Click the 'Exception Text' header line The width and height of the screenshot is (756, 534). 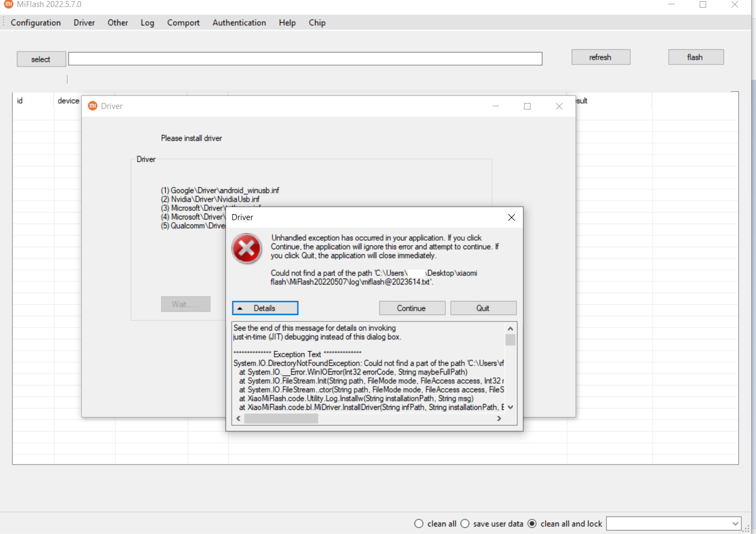(298, 354)
